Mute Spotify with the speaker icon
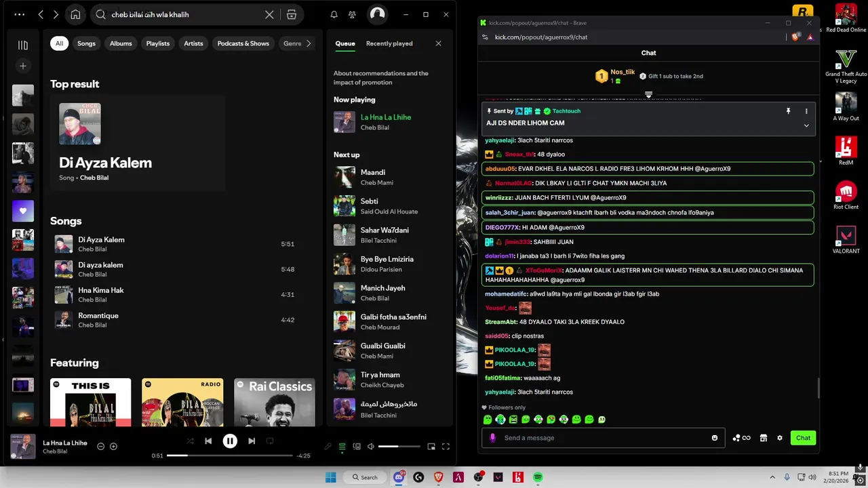The image size is (868, 488). coord(370,447)
